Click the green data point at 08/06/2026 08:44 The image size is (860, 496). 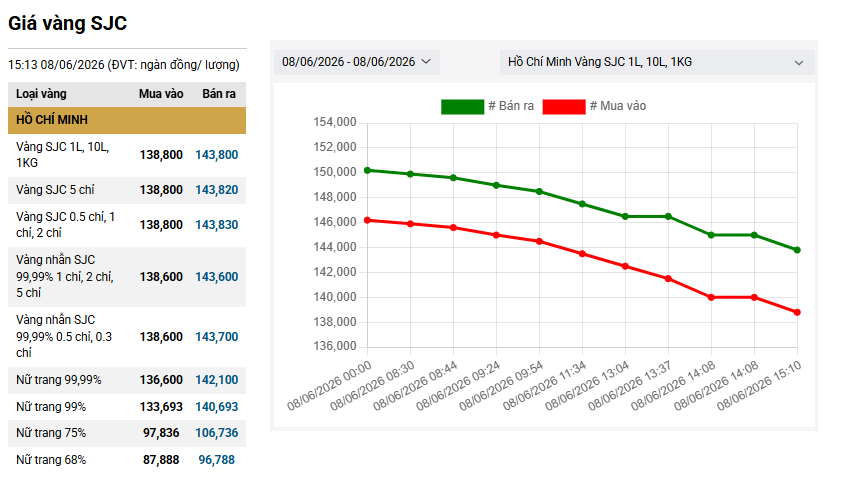pyautogui.click(x=454, y=178)
